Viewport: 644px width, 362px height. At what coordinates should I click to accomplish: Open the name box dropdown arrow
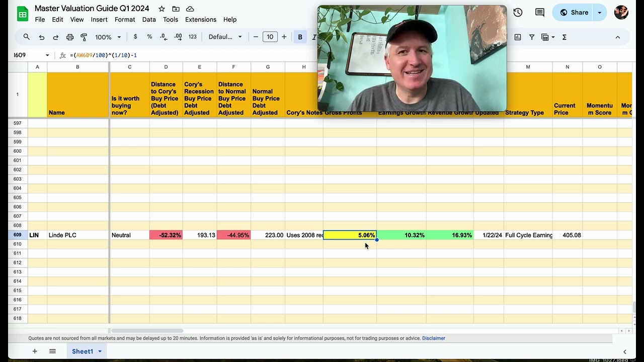pyautogui.click(x=47, y=55)
